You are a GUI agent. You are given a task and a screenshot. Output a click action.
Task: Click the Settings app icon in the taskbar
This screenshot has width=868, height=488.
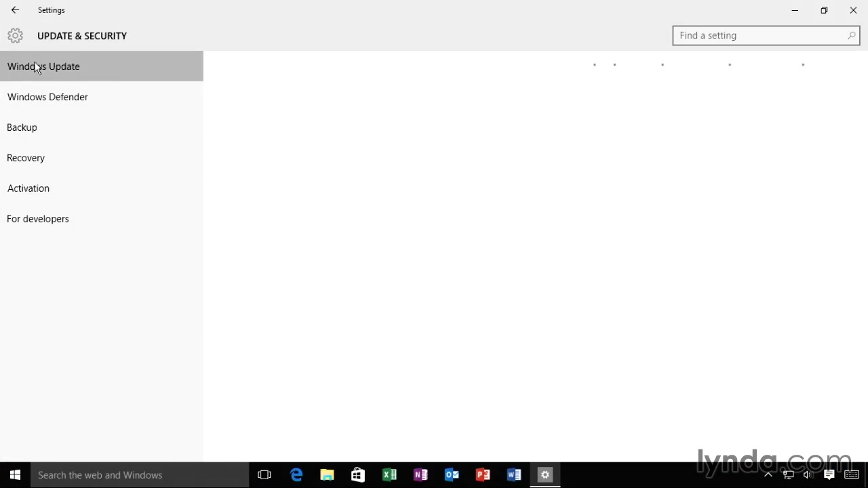point(545,475)
